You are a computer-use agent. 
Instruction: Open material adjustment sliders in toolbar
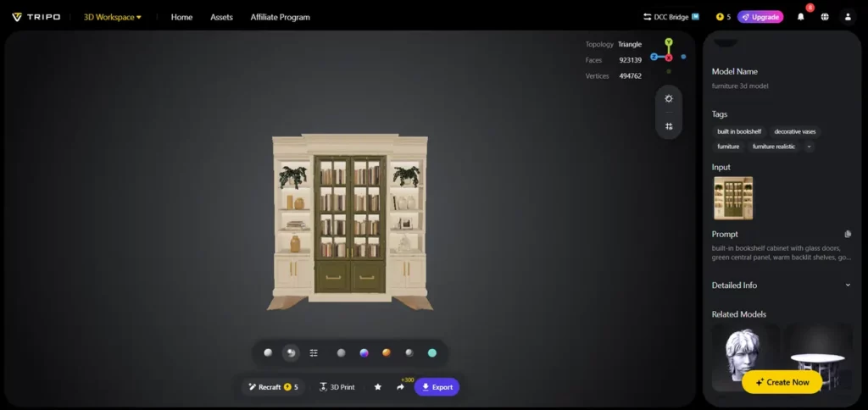314,353
